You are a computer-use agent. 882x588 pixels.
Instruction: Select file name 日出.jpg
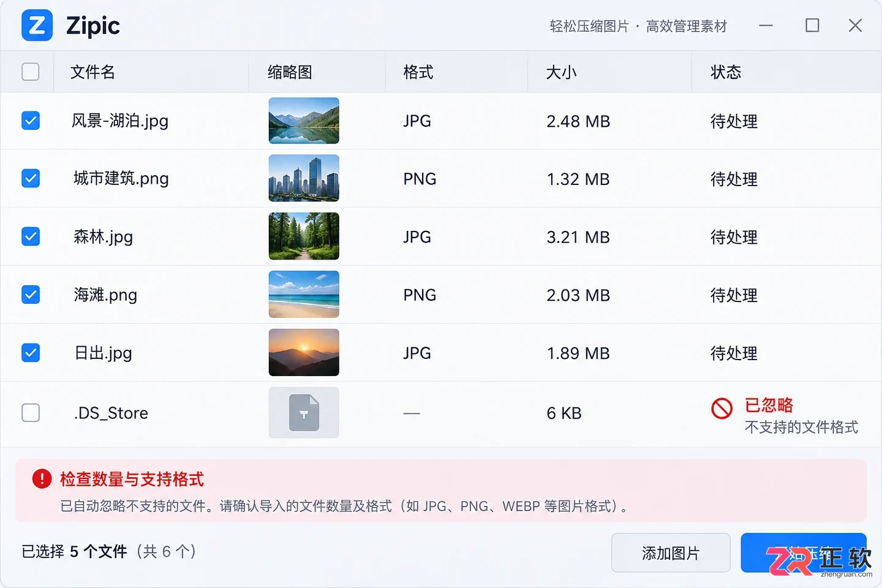coord(104,353)
